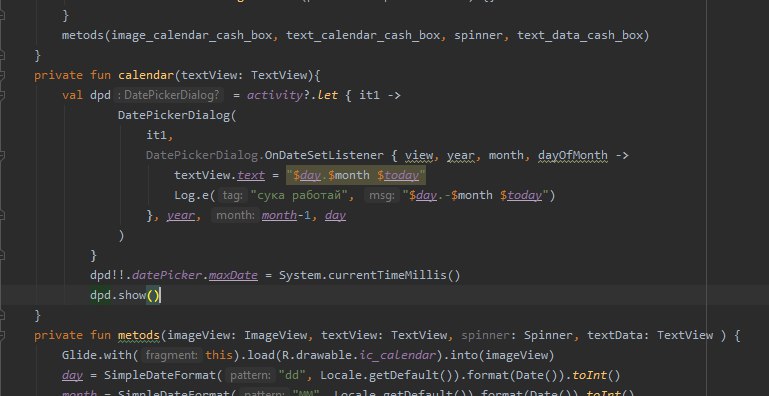Click the calendar function name
Image resolution: width=769 pixels, height=396 pixels.
point(146,75)
